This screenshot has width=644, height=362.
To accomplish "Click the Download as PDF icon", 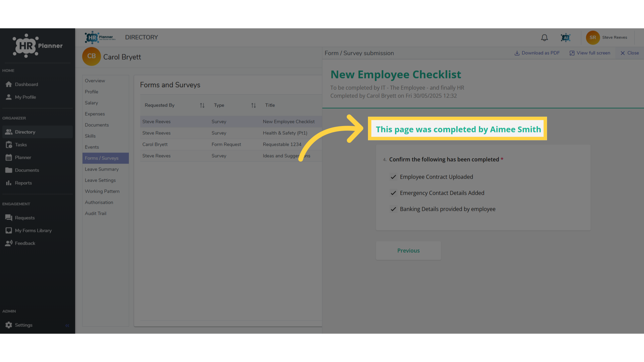I will click(x=517, y=53).
